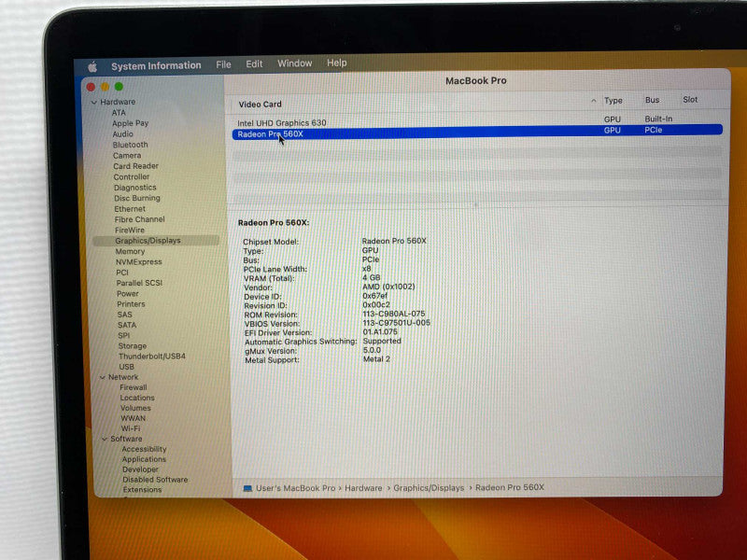Click VRAM (Total) value 4 GB
The image size is (747, 560).
click(371, 277)
